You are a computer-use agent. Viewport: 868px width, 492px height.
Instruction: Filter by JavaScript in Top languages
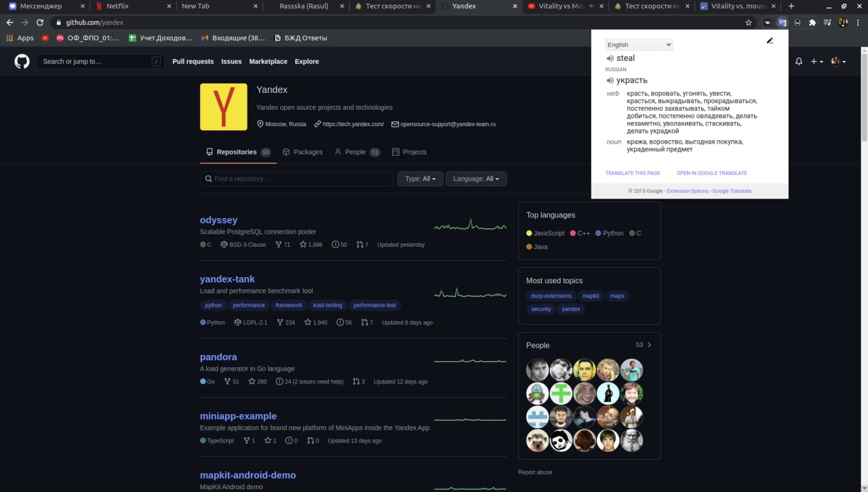click(x=545, y=233)
